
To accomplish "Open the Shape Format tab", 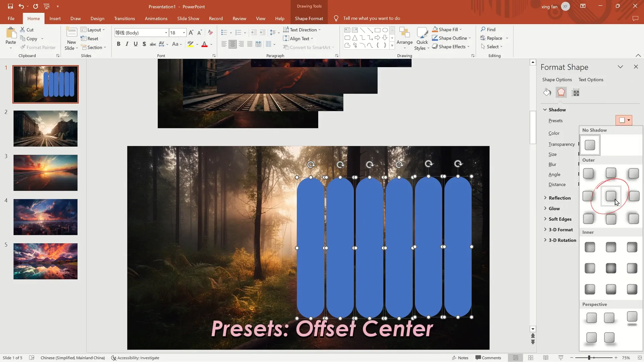I will point(309,18).
